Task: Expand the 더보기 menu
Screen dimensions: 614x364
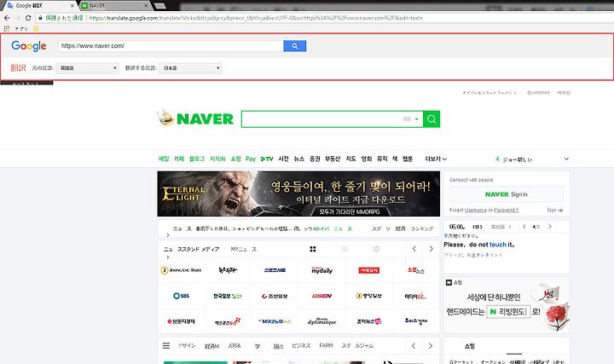Action: point(436,159)
